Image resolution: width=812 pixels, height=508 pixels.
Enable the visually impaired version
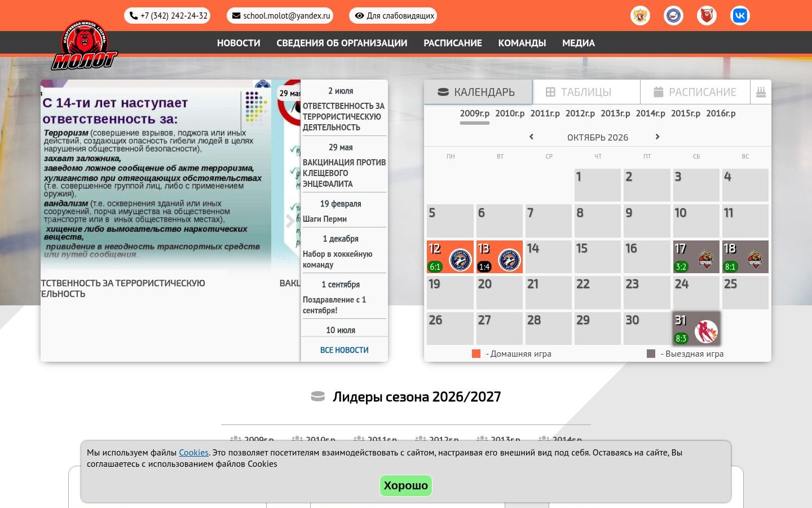393,16
